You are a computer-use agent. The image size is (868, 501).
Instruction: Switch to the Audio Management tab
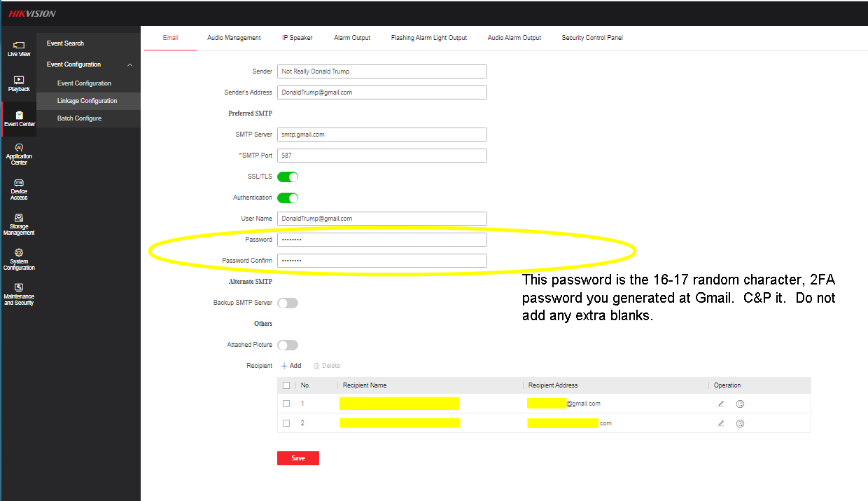coord(234,38)
